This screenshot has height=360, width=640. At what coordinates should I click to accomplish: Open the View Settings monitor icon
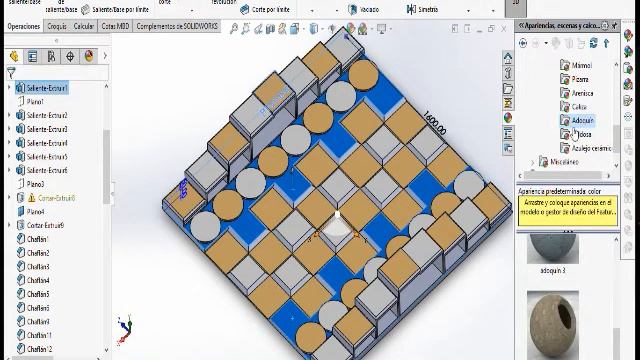click(382, 29)
